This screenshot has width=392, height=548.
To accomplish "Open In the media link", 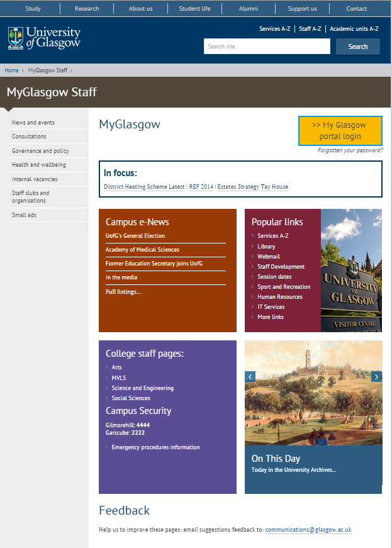I will (121, 277).
